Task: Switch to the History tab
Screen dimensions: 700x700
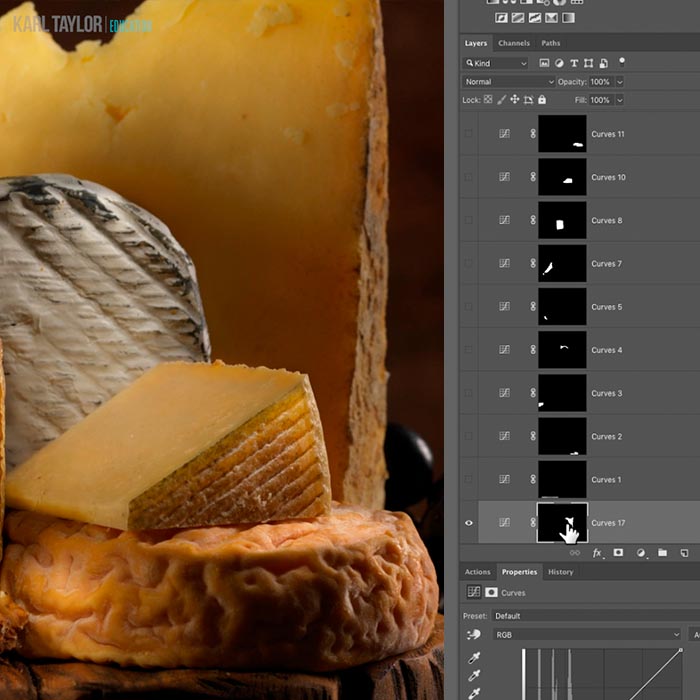Action: [x=560, y=572]
